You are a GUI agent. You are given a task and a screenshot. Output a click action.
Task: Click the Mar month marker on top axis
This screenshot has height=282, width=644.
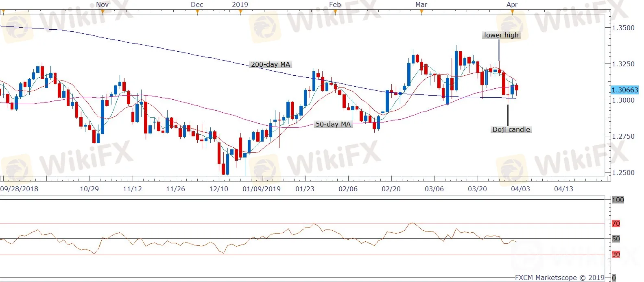421,5
